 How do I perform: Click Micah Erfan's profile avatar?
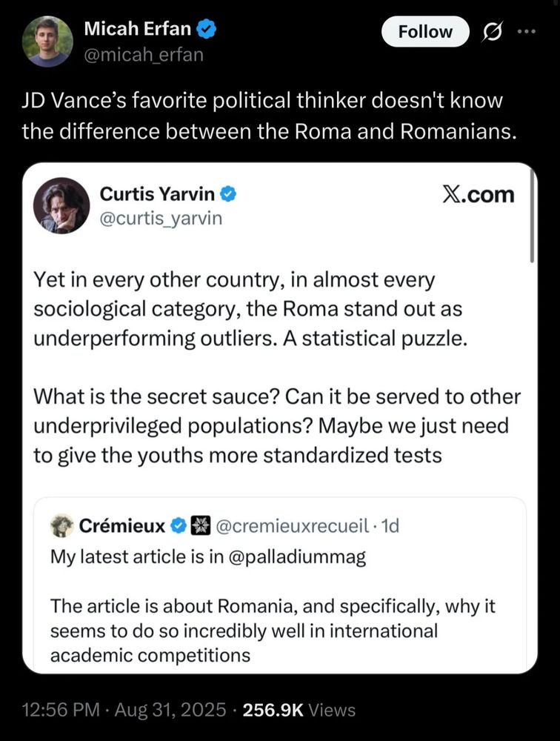pyautogui.click(x=47, y=41)
